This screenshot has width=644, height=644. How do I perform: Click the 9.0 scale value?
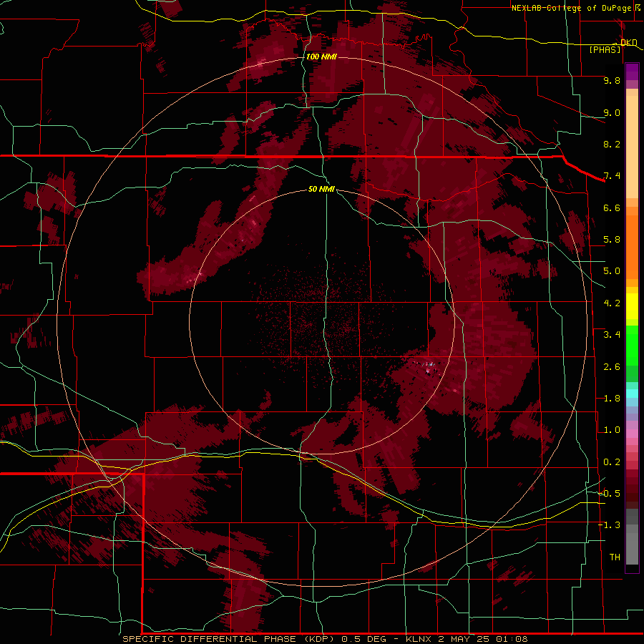[612, 112]
